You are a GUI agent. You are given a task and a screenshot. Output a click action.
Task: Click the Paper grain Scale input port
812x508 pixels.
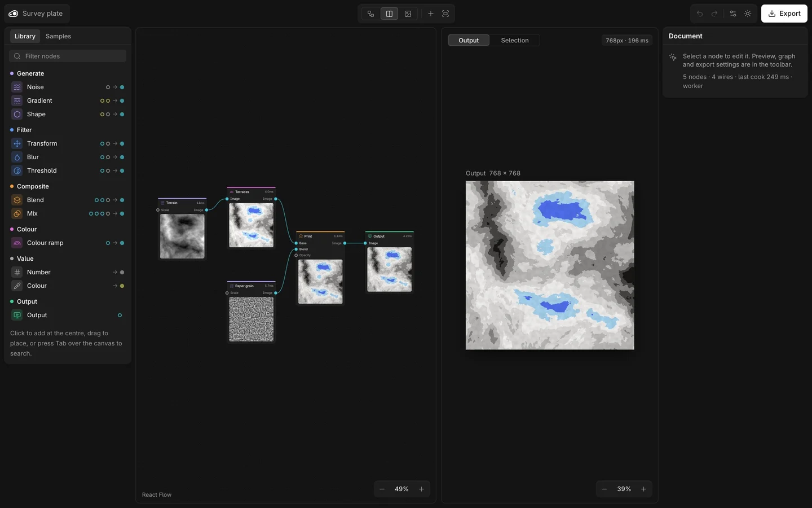[x=227, y=293]
